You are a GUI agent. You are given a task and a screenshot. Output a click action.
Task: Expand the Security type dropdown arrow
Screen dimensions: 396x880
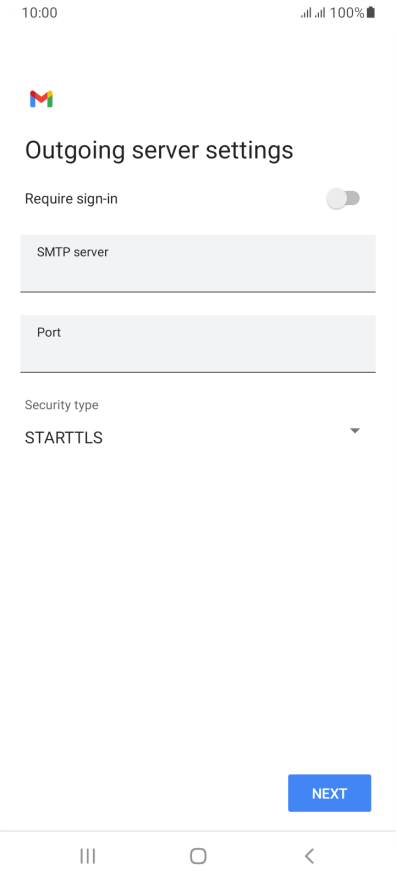point(354,430)
